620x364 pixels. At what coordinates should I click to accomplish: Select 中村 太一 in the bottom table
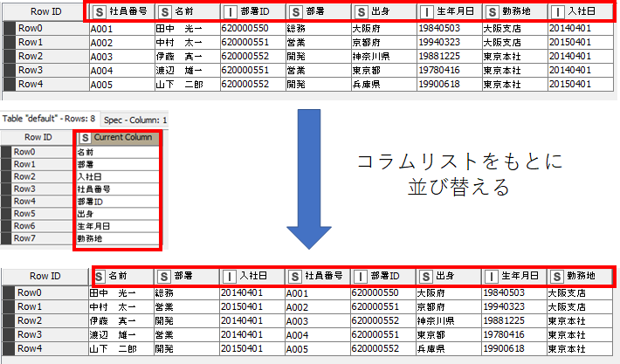pos(121,306)
